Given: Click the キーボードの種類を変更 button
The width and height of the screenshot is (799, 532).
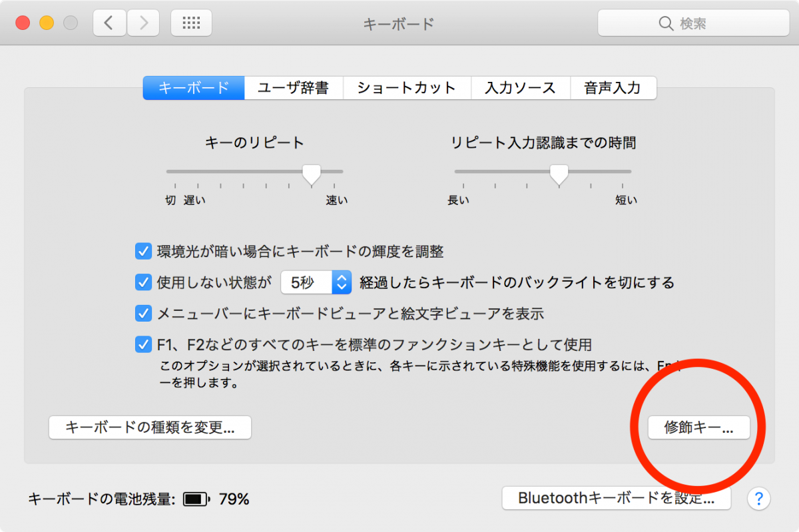Looking at the screenshot, I should coord(150,427).
